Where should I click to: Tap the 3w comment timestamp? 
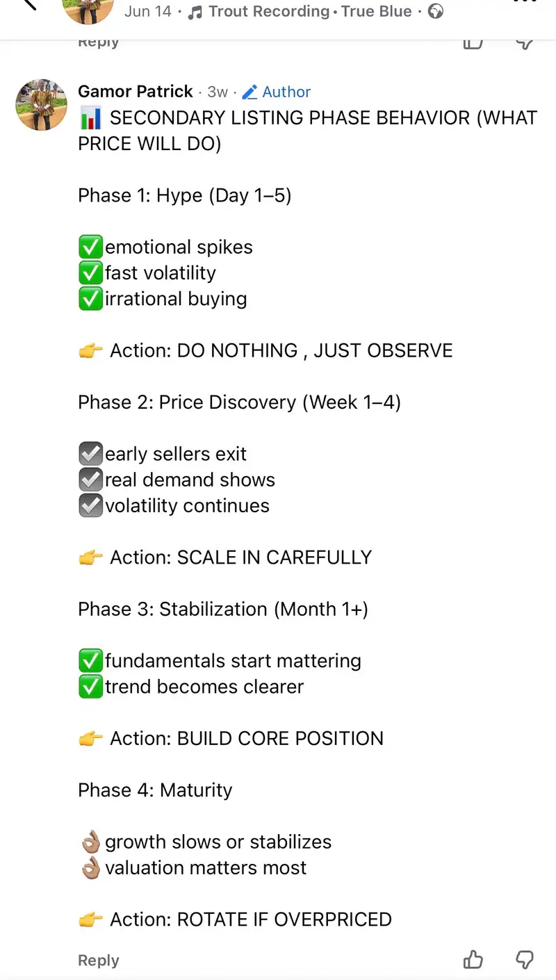pos(218,92)
